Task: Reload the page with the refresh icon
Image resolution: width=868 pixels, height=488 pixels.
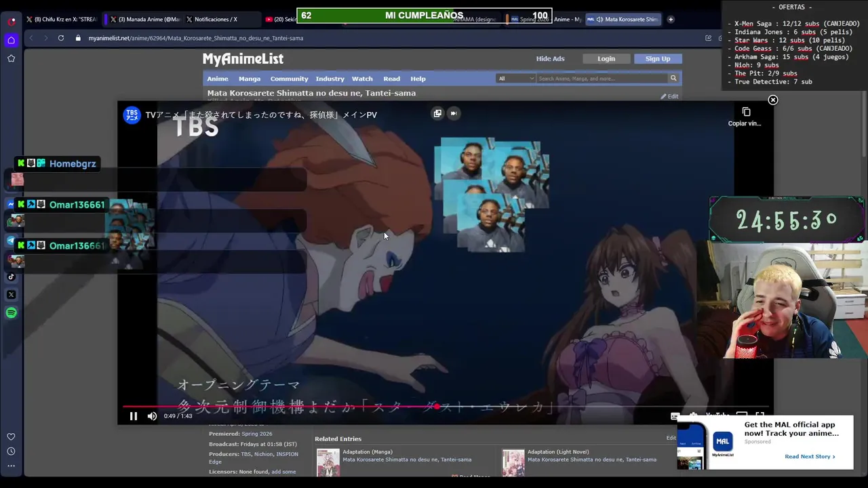Action: [x=61, y=38]
